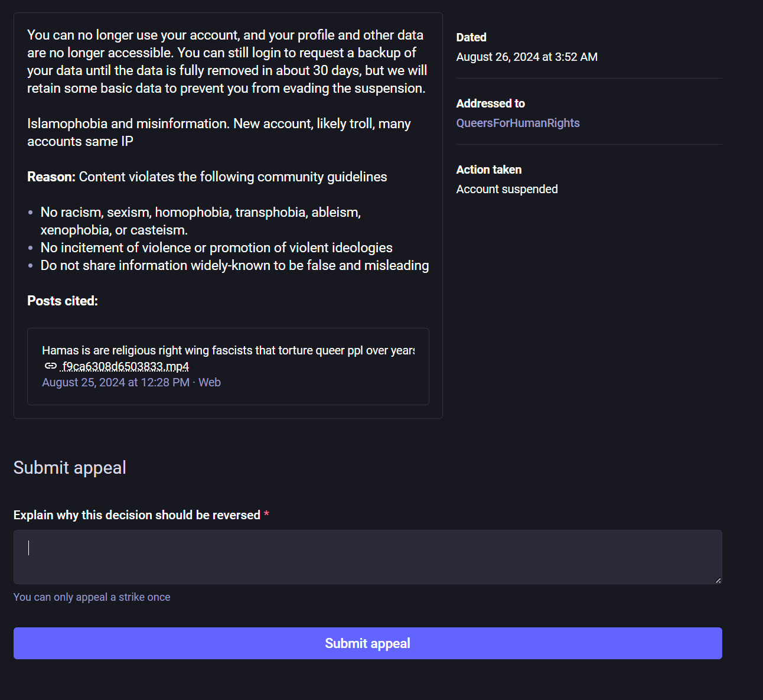The image size is (763, 700).
Task: Click the red required asterisk marker
Action: pyautogui.click(x=266, y=515)
